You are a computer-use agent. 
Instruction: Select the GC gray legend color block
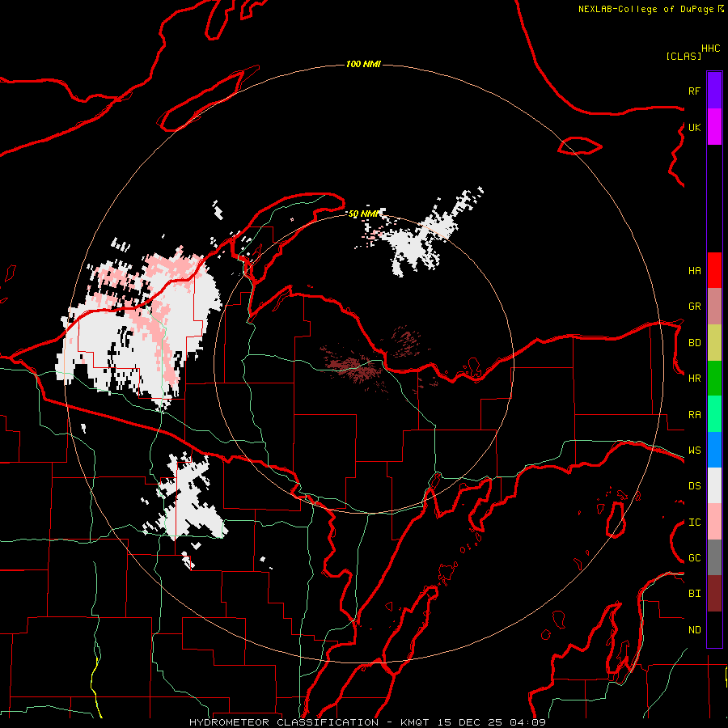click(x=714, y=557)
